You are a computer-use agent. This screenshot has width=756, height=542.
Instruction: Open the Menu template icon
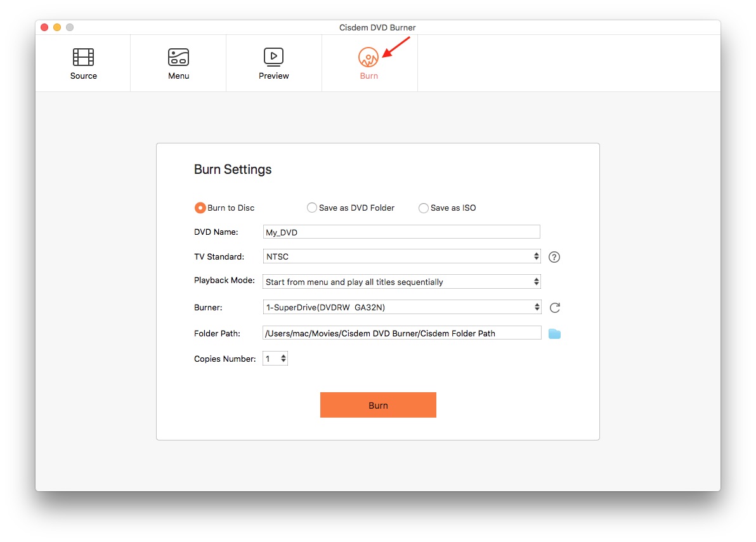pyautogui.click(x=178, y=57)
